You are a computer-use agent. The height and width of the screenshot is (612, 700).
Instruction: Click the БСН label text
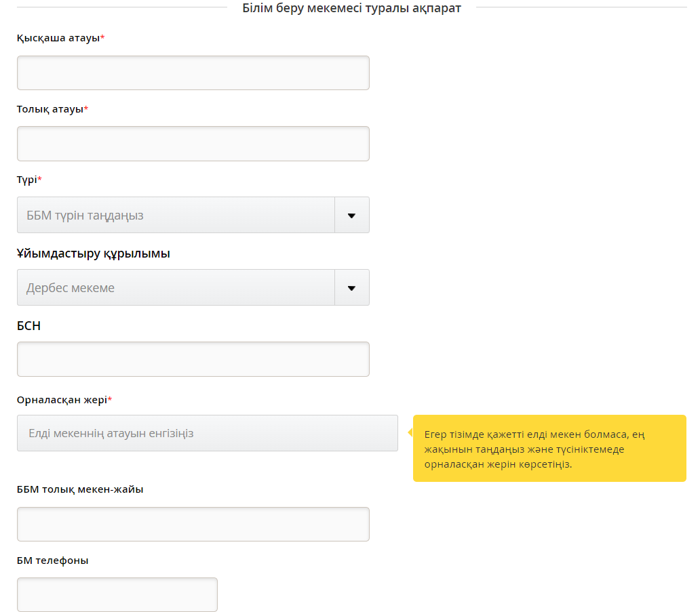(28, 326)
